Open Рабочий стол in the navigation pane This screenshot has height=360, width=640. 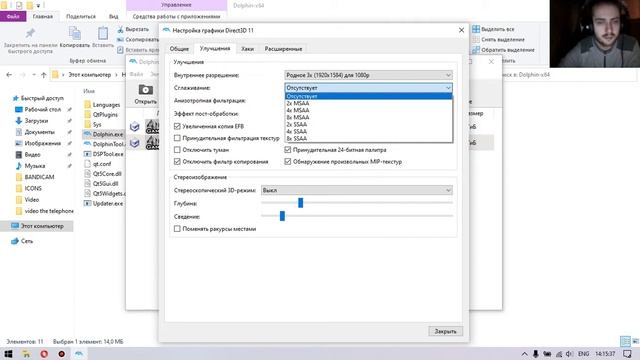[38, 109]
